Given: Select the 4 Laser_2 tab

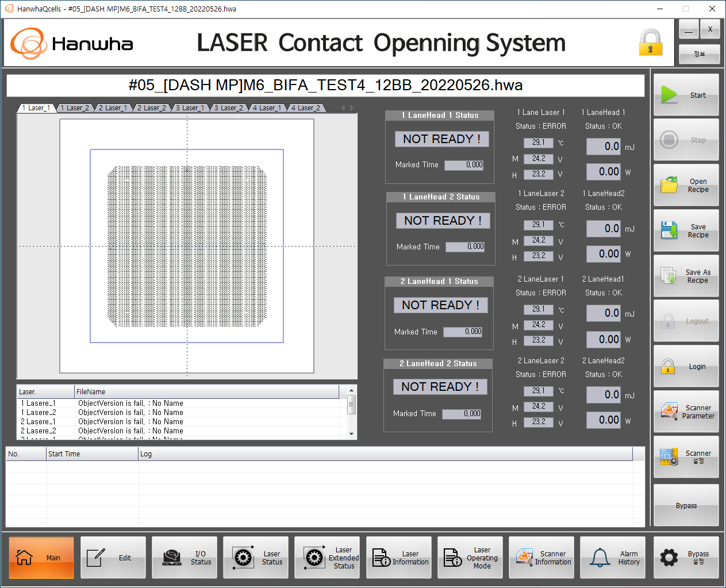Looking at the screenshot, I should (305, 107).
